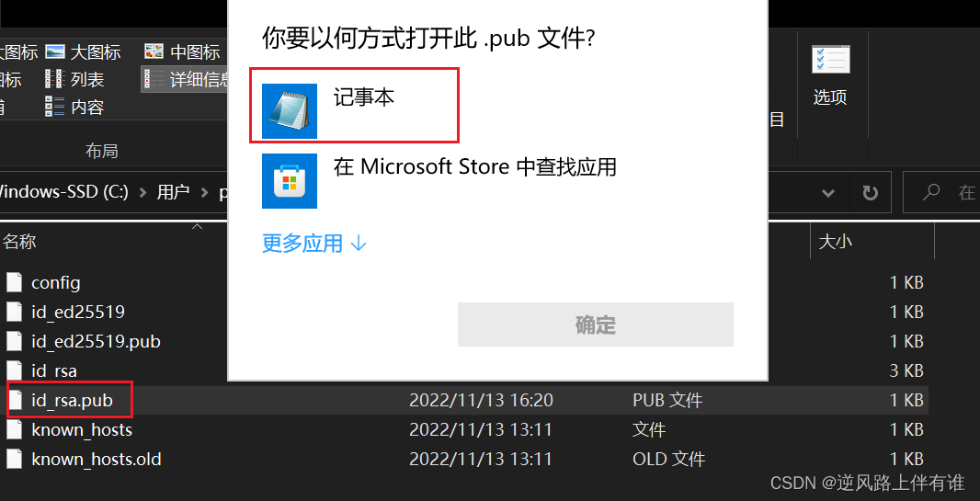The width and height of the screenshot is (980, 501).
Task: Select the config file icon
Action: pos(15,282)
